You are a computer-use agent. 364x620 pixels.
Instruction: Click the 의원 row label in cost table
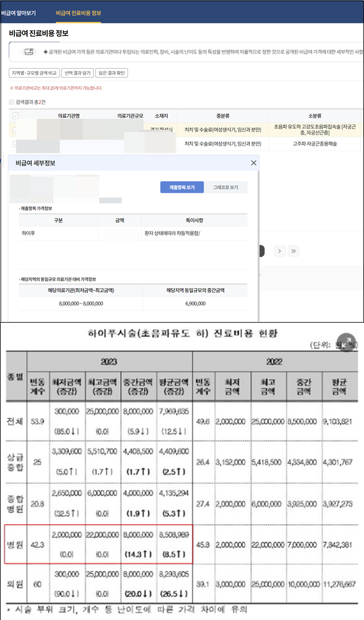click(15, 584)
